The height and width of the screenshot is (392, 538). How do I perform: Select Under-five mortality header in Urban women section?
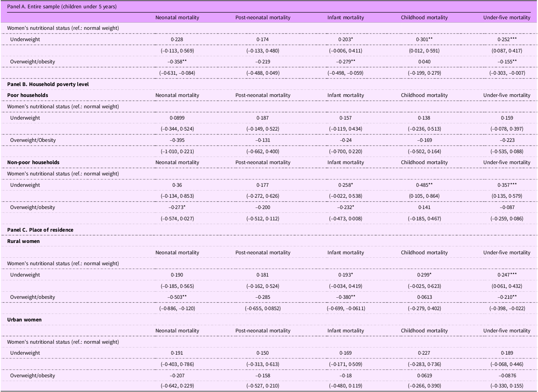click(507, 331)
